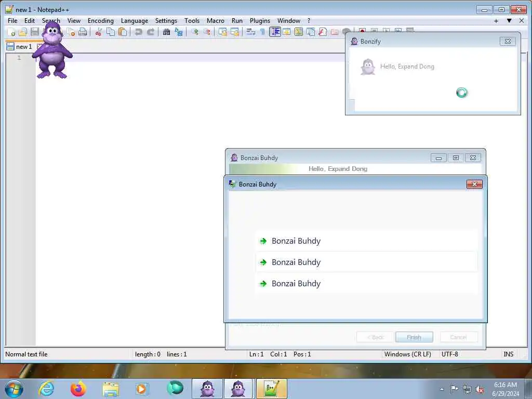Click the Finish button

click(414, 337)
